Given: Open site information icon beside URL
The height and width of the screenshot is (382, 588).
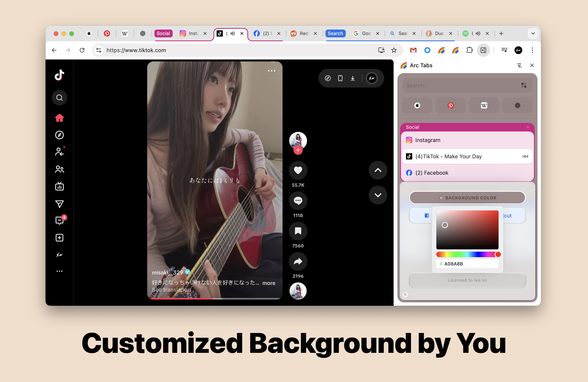Looking at the screenshot, I should [x=99, y=50].
